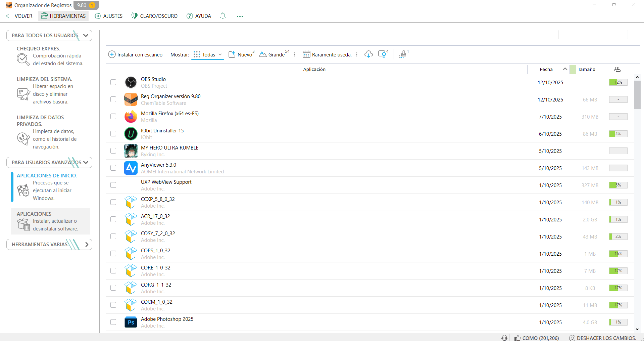The width and height of the screenshot is (644, 341).
Task: Click the cloud download icon in filter bar
Action: click(x=368, y=54)
